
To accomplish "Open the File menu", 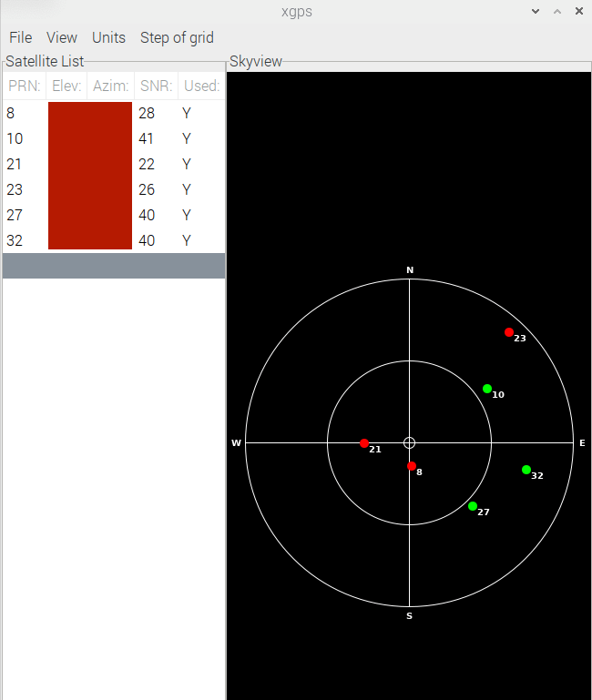I will click(20, 37).
